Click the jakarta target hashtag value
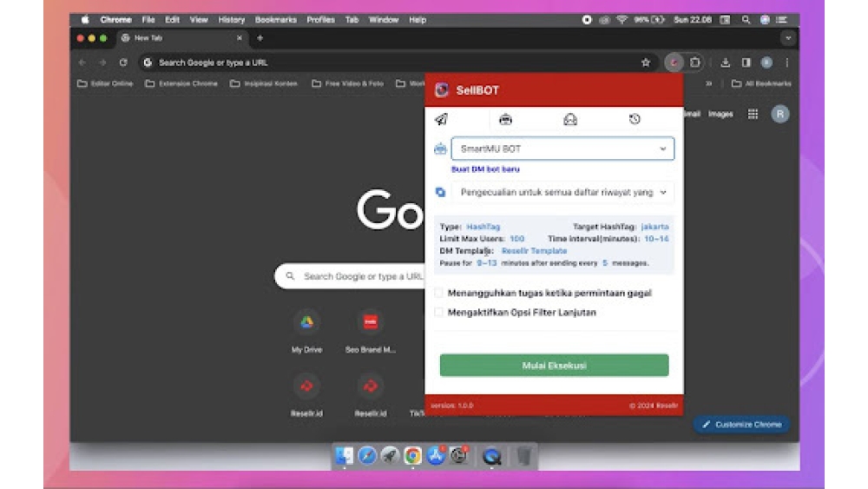Image resolution: width=868 pixels, height=489 pixels. pos(654,227)
